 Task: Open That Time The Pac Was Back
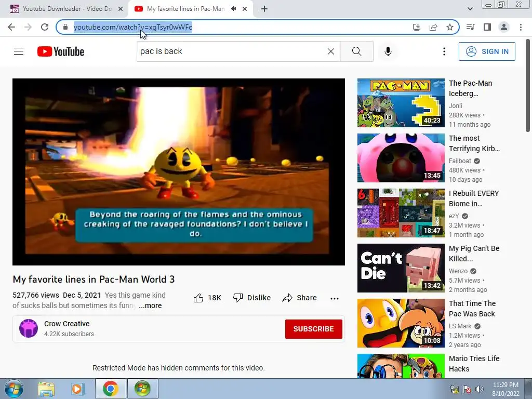point(472,309)
